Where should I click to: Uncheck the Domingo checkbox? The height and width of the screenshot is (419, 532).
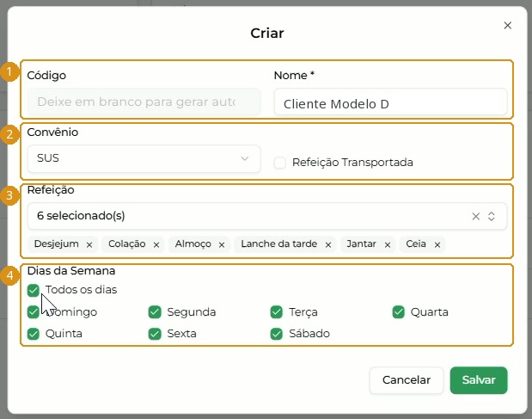(x=34, y=312)
